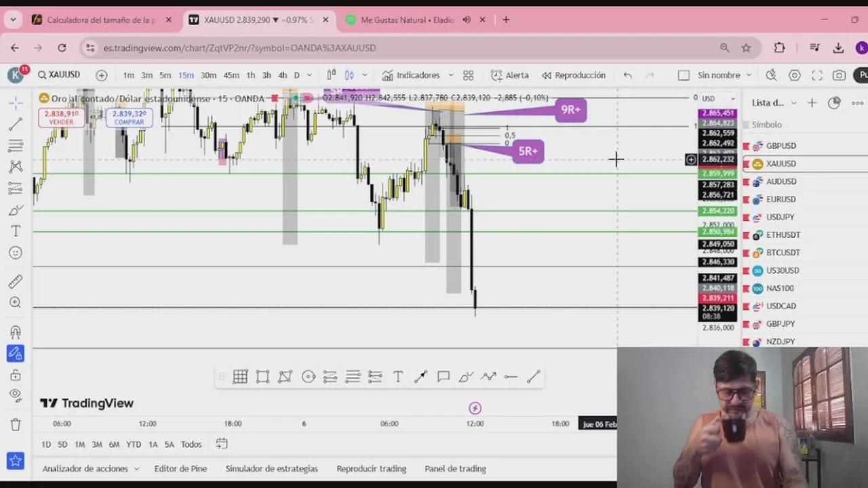
Task: Select the crosshair cursor tool in left sidebar
Action: (x=16, y=103)
